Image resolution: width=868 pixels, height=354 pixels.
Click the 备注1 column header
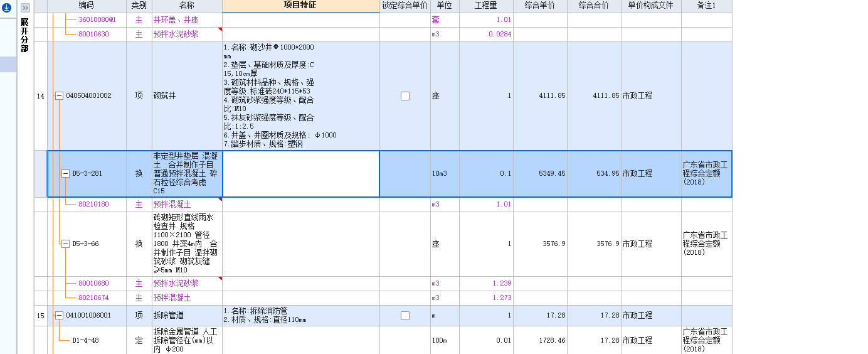point(706,6)
